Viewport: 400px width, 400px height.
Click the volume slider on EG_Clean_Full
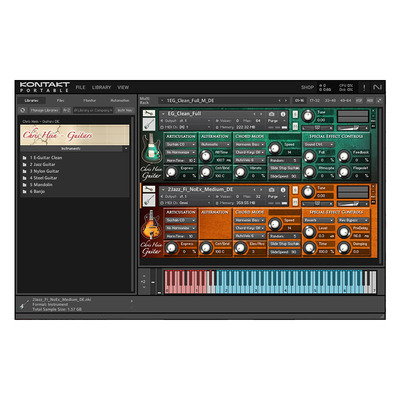[x=352, y=128]
